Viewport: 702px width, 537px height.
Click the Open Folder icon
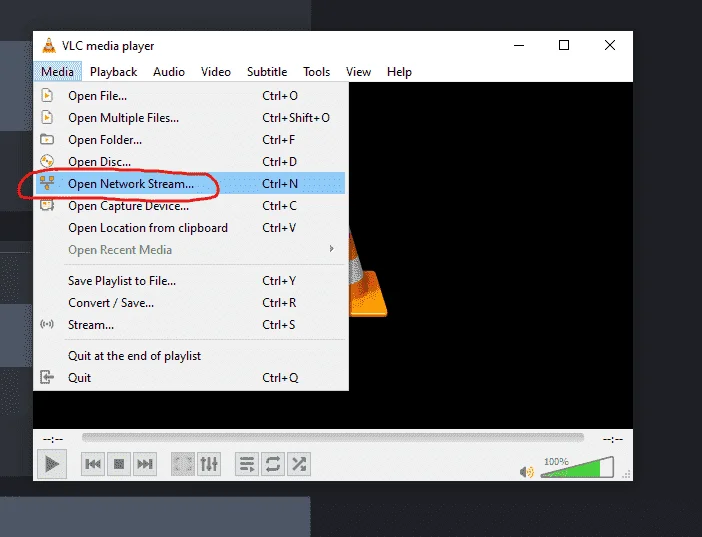click(47, 139)
